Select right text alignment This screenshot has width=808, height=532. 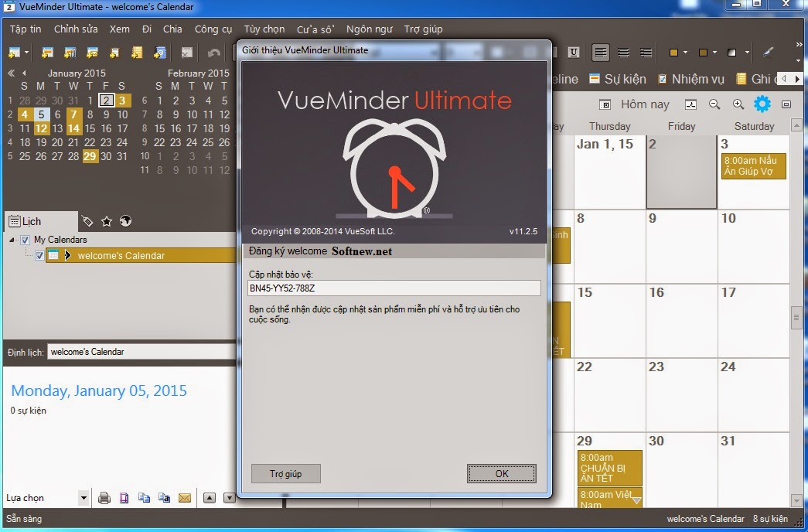[646, 52]
